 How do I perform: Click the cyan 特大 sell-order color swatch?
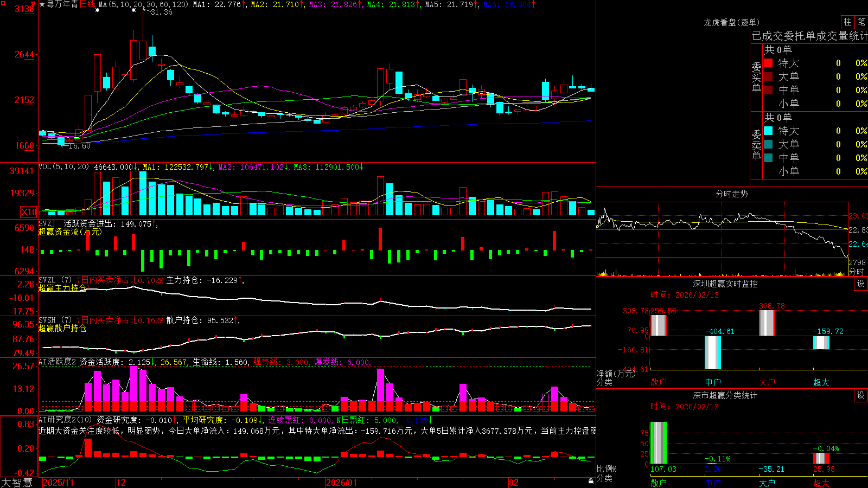click(768, 131)
